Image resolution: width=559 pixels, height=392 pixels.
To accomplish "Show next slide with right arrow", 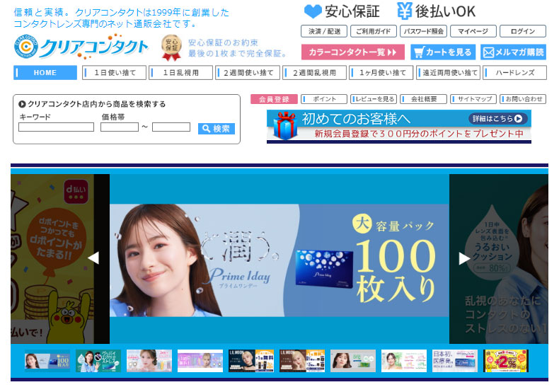I will [464, 258].
